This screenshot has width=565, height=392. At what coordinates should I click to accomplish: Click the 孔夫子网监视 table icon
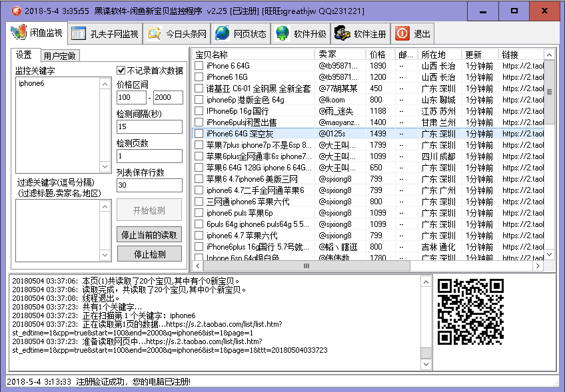click(78, 33)
